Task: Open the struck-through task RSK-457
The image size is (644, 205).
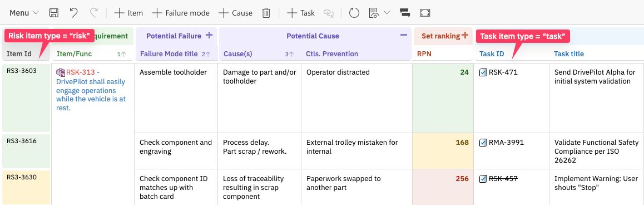Action: click(x=503, y=179)
